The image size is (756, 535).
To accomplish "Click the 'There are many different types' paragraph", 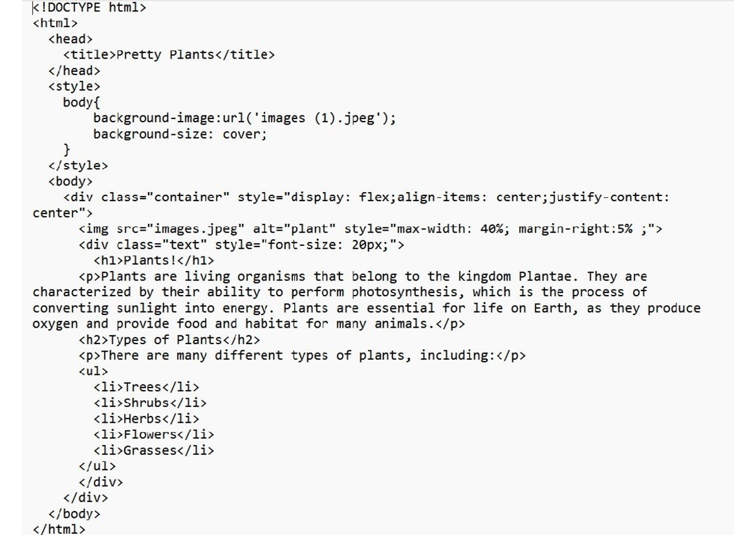I will [x=302, y=355].
